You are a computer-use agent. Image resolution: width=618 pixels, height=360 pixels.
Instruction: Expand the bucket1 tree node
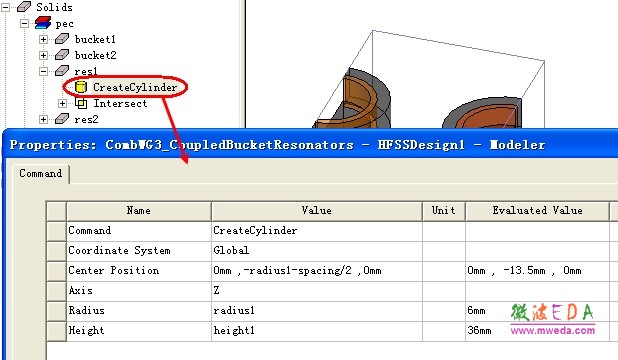tap(43, 39)
